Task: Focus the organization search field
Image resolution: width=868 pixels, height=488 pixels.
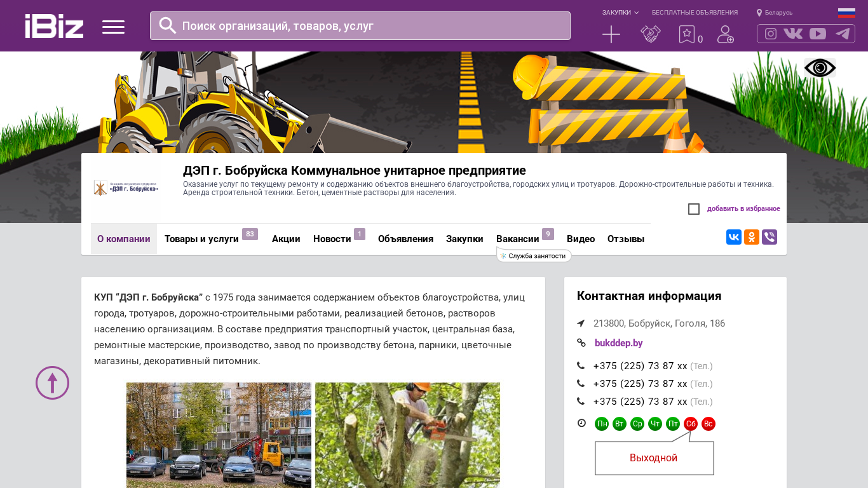Action: (360, 25)
